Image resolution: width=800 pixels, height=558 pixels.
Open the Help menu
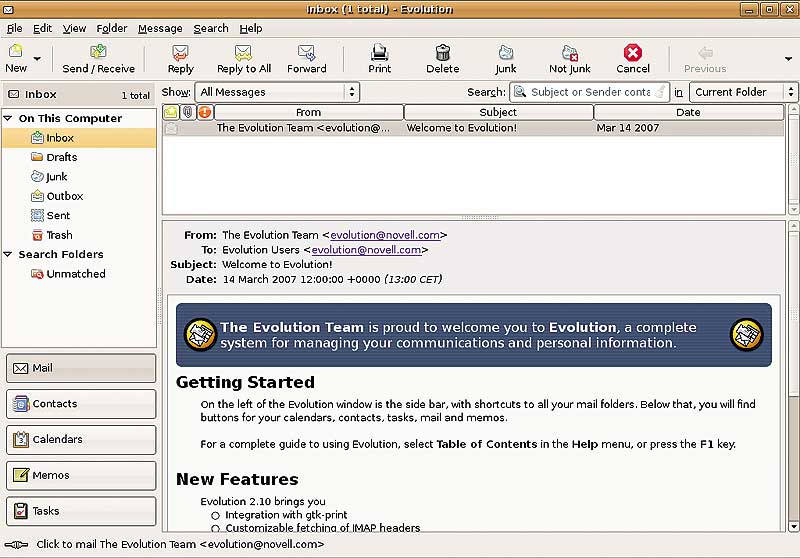251,29
